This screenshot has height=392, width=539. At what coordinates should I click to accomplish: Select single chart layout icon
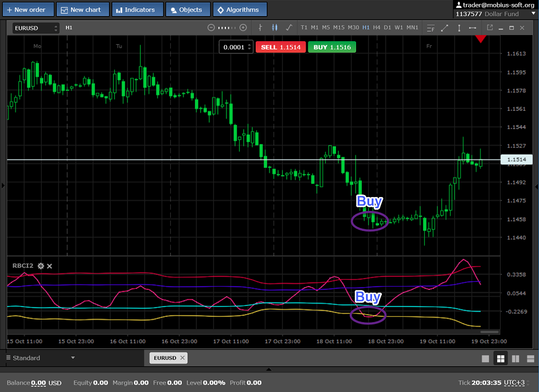(485, 359)
